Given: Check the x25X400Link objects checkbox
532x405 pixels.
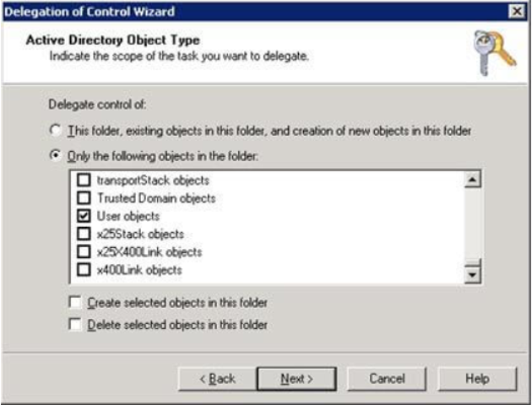Looking at the screenshot, I should pos(84,251).
